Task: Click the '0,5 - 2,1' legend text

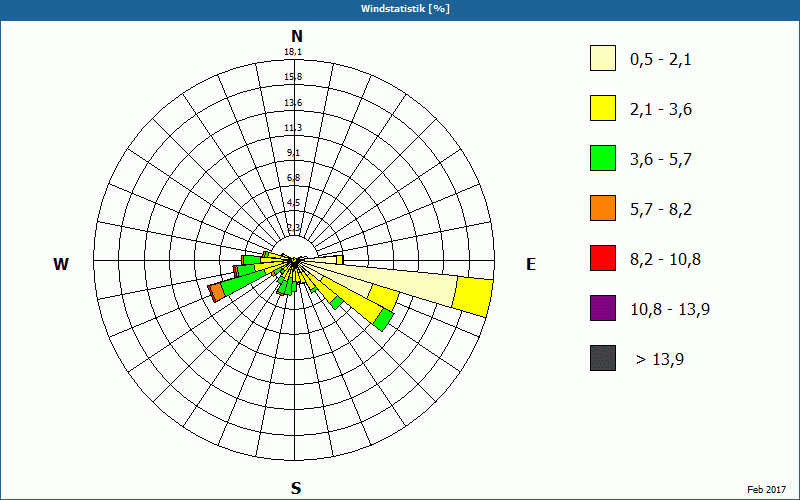Action: pyautogui.click(x=660, y=60)
